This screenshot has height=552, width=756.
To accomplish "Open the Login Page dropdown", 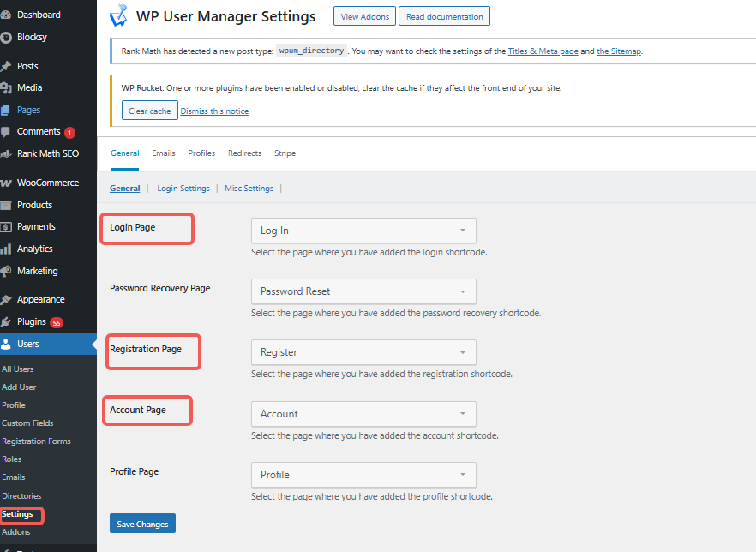I will coord(363,231).
